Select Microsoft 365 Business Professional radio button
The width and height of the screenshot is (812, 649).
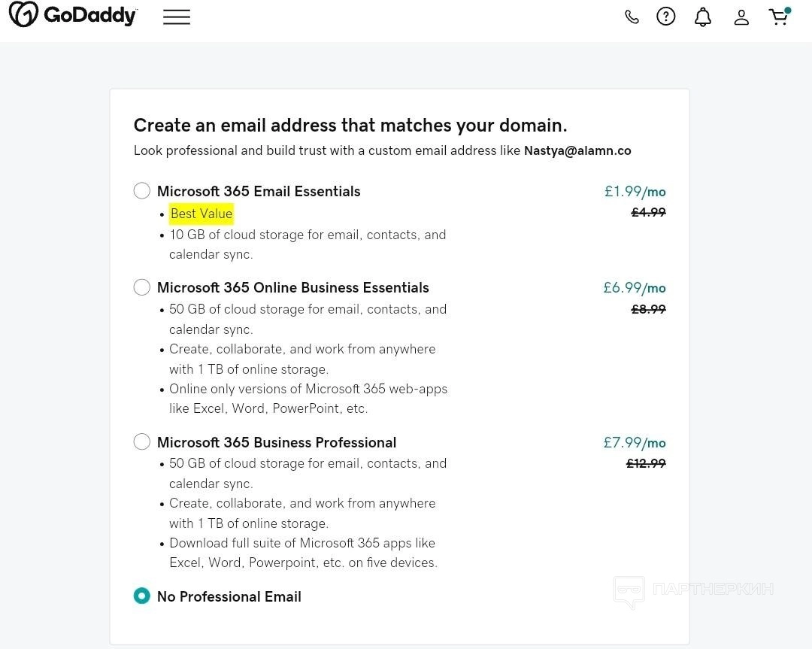point(142,442)
